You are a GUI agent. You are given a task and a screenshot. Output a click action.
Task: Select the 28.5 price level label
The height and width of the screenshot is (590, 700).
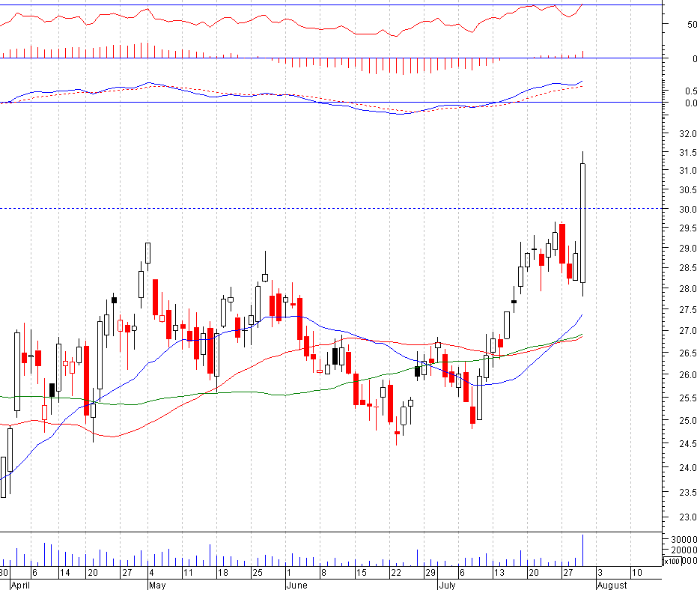pyautogui.click(x=687, y=268)
